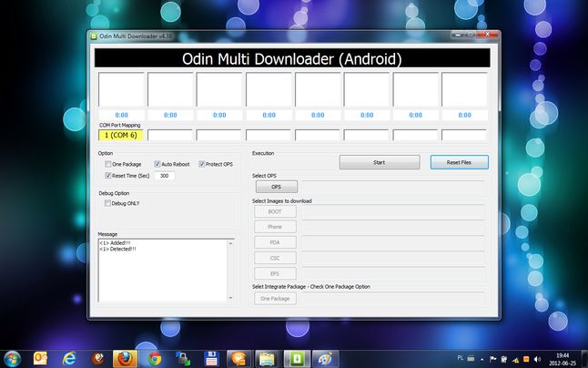This screenshot has height=368, width=588.
Task: Open the clock showing 19:44
Action: pyautogui.click(x=563, y=359)
